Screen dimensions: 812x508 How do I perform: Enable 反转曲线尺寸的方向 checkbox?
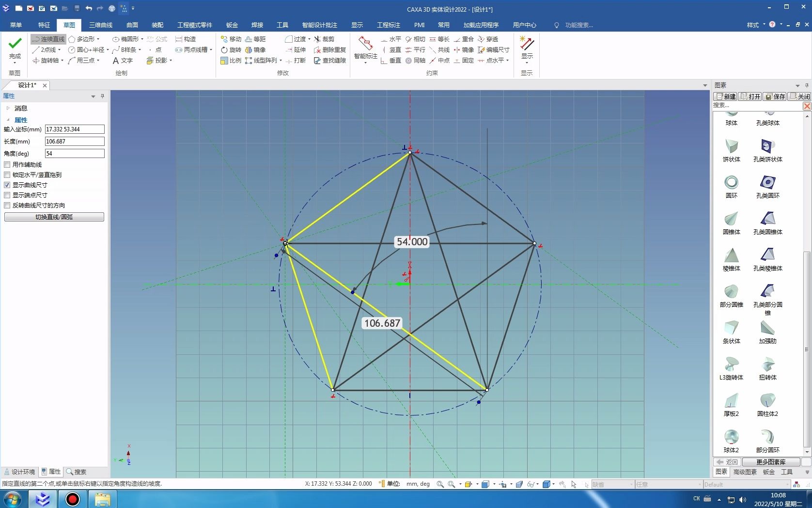point(7,205)
